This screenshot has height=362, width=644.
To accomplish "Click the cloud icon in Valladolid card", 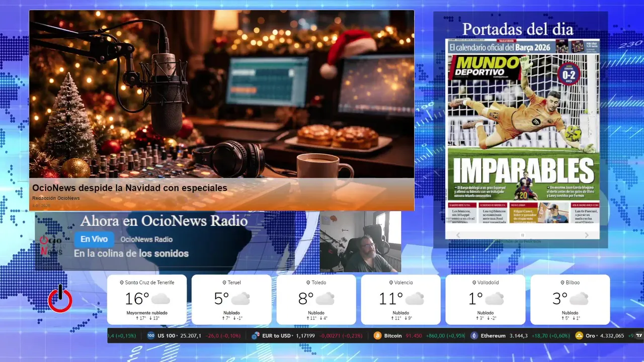I will point(495,299).
